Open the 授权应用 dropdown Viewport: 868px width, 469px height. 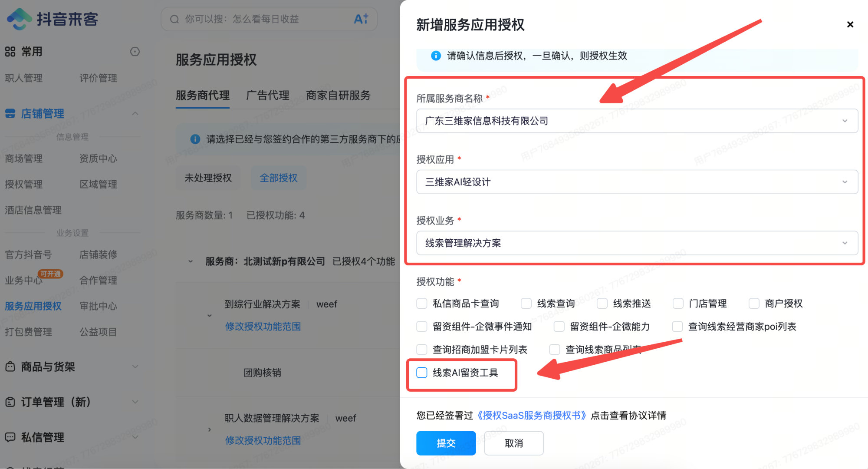click(x=637, y=182)
